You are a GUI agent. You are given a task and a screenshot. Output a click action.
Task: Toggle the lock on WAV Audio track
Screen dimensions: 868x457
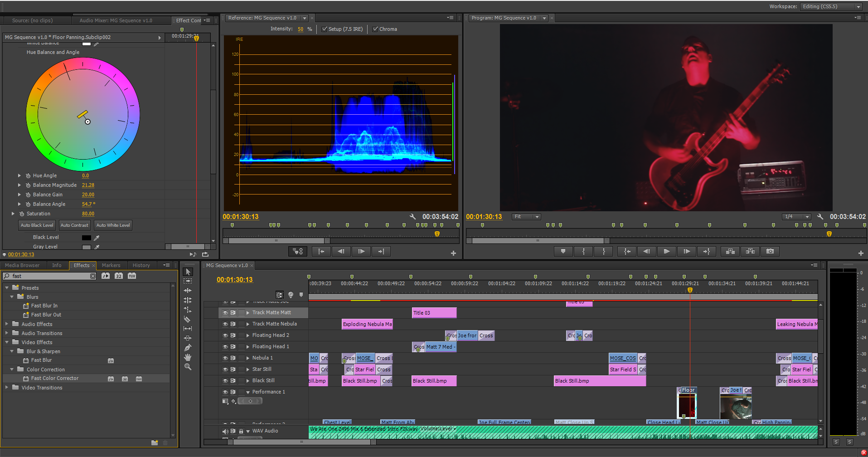(241, 431)
